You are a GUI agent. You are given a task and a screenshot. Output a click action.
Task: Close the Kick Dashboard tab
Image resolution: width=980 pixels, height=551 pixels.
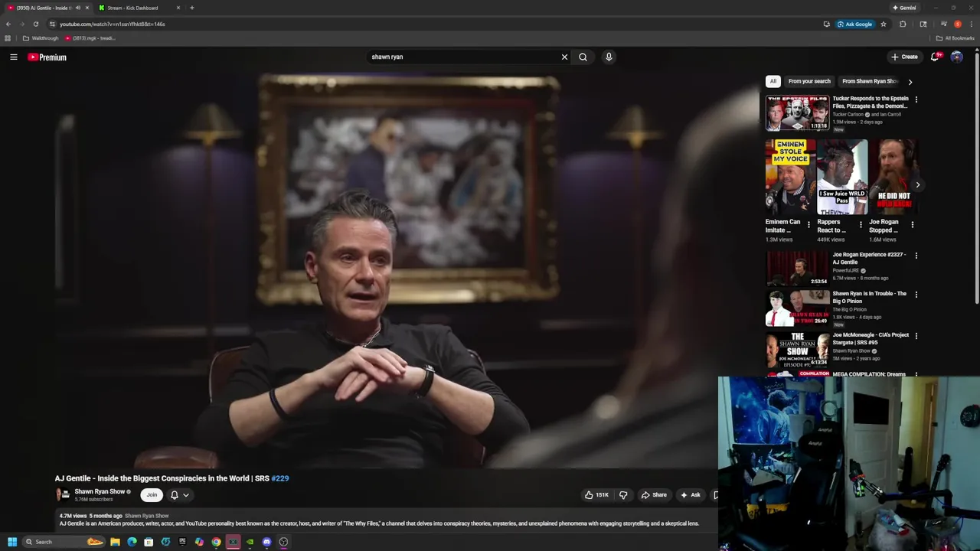click(x=178, y=8)
